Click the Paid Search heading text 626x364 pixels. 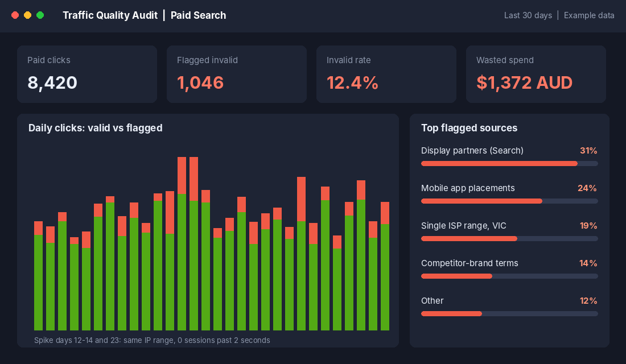tap(199, 15)
